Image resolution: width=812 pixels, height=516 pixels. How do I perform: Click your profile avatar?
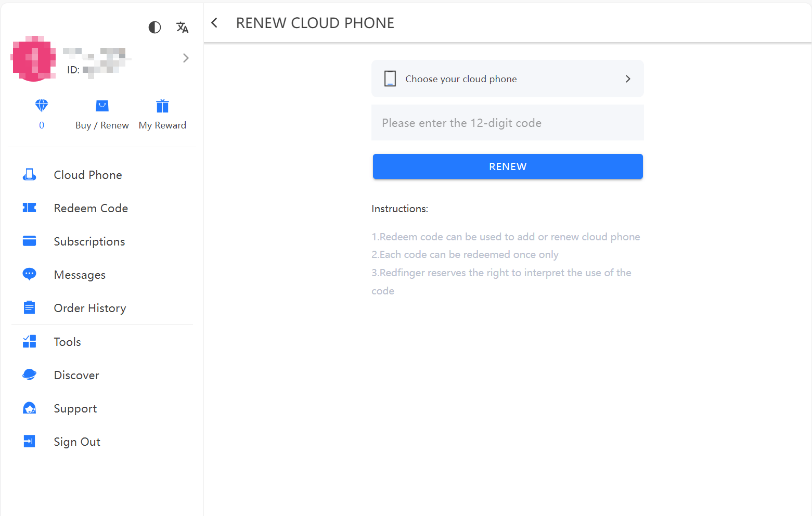[33, 58]
